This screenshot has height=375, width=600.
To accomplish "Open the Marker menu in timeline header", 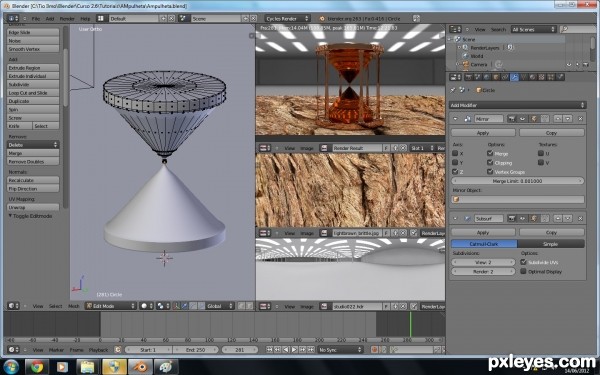I will point(56,350).
